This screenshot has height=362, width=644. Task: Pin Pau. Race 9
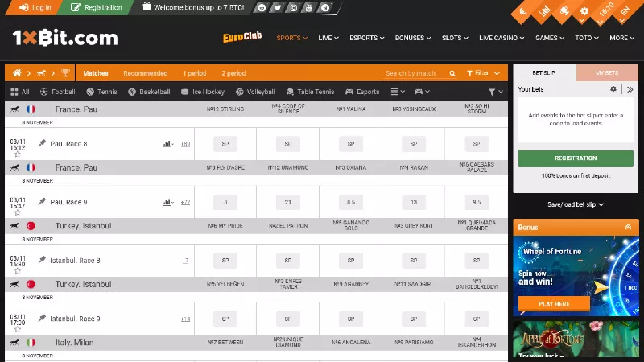[42, 202]
